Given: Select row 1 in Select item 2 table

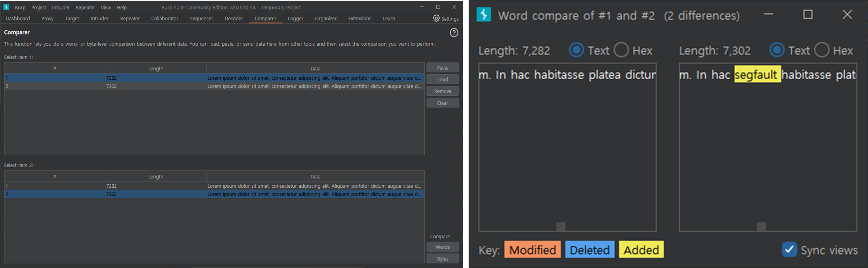Looking at the screenshot, I should (214, 186).
